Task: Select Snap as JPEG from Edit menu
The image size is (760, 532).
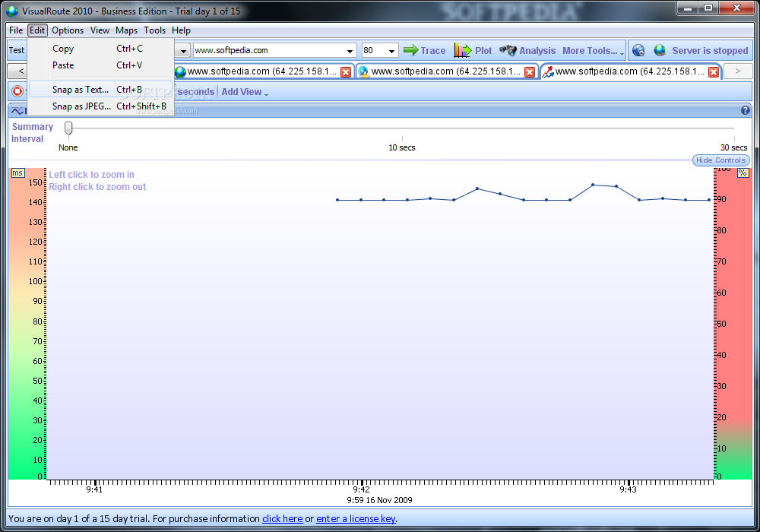Action: [x=100, y=106]
